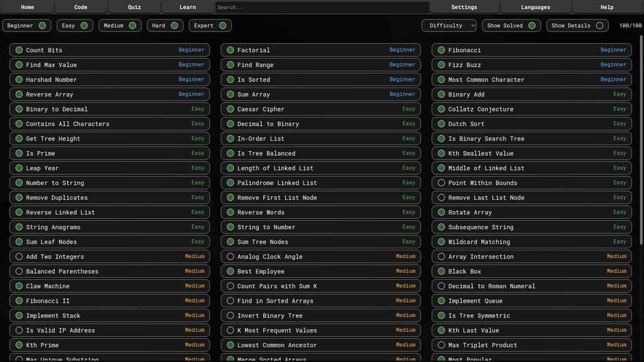The width and height of the screenshot is (644, 362).
Task: Click the status circle beside Factorial
Action: tap(230, 50)
